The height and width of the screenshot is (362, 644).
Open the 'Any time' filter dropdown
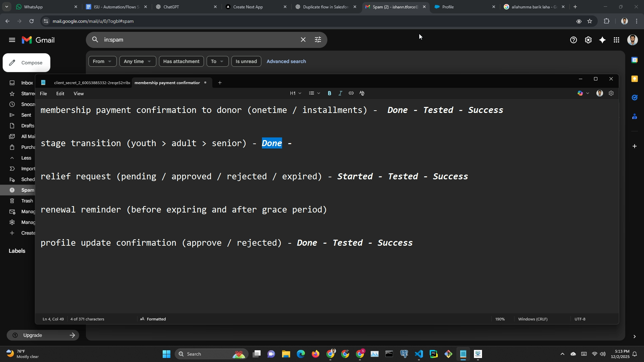[x=138, y=61]
